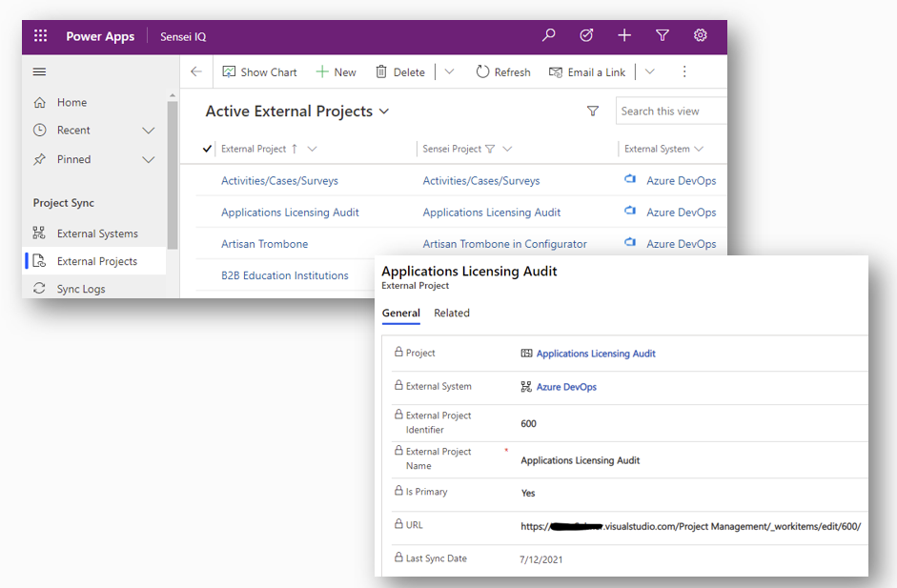Click the Power Apps title
The image size is (897, 588).
(x=100, y=36)
